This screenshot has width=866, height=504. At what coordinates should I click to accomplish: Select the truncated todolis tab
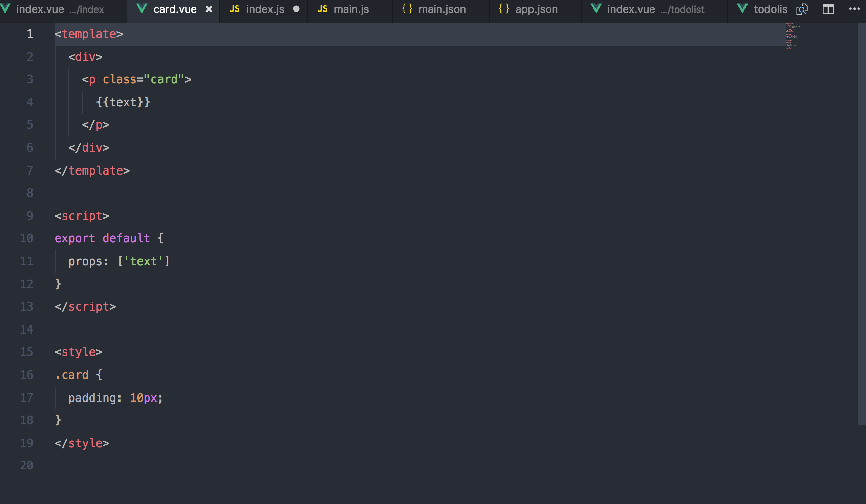(x=770, y=9)
